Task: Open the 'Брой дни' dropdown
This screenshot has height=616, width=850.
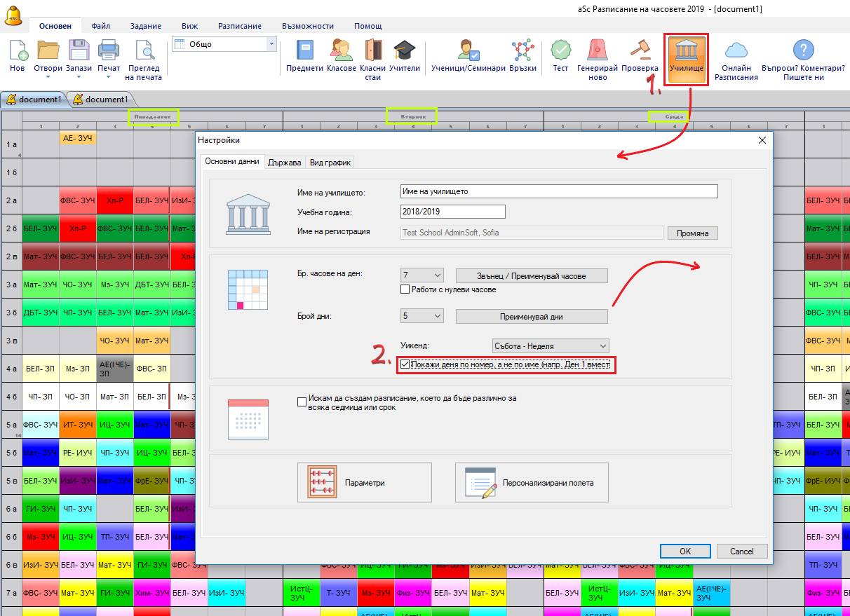Action: pyautogui.click(x=422, y=316)
